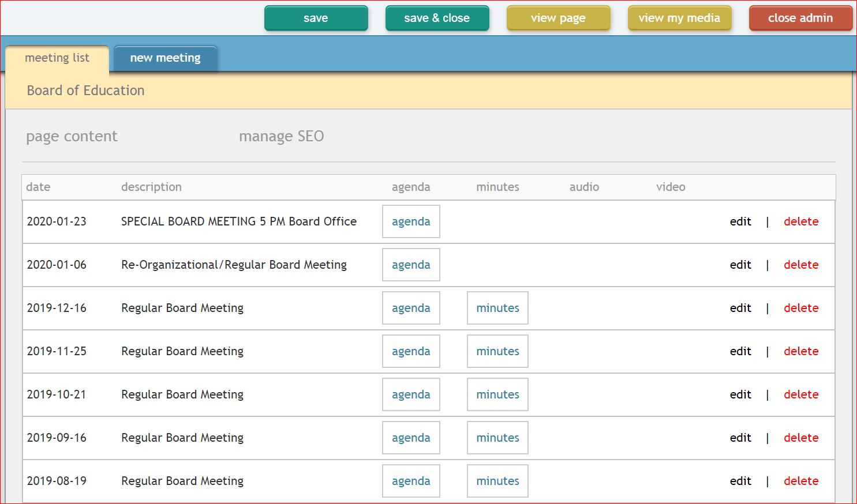The image size is (857, 504).
Task: Delete the 2019-12-16 meeting
Action: click(x=801, y=308)
